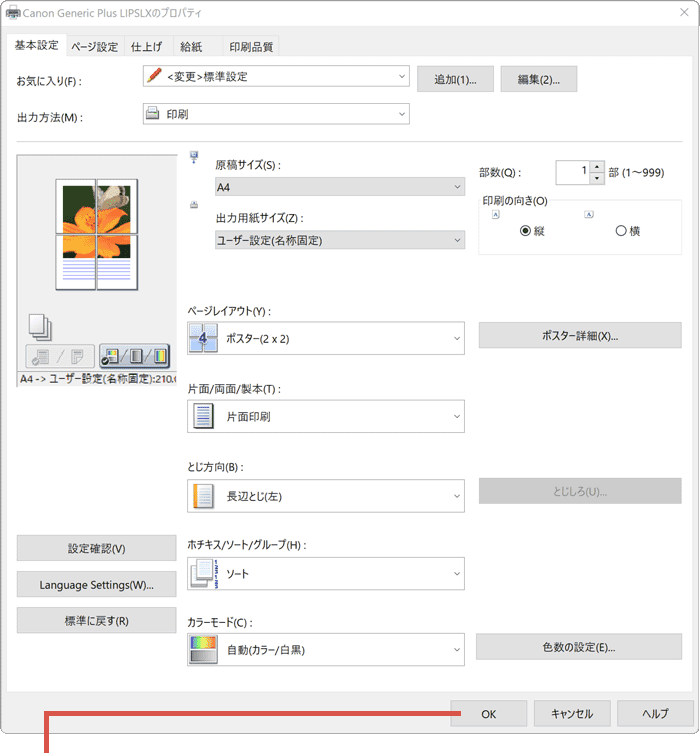700x753 pixels.
Task: Open the 原稿サイズ dropdown showing A4
Action: (340, 187)
